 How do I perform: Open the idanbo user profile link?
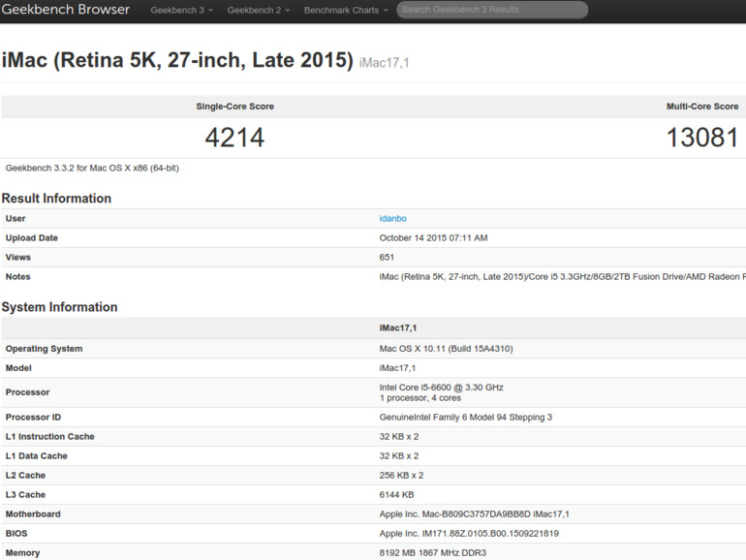coord(393,218)
